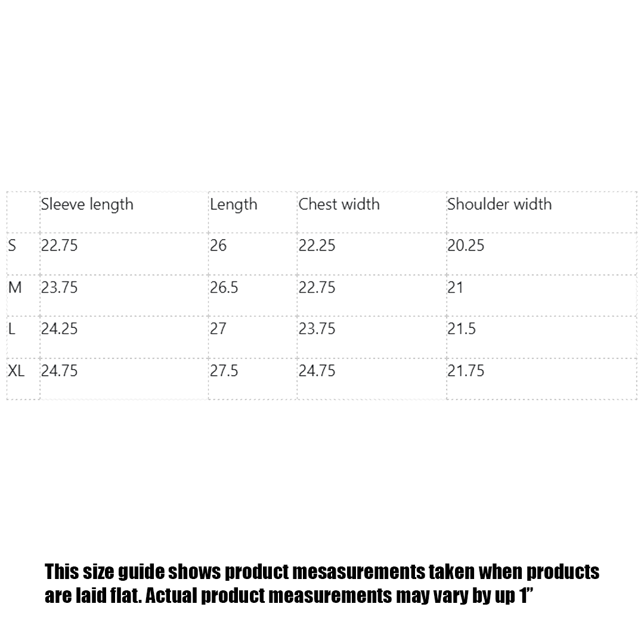Select the XL size row label
This screenshot has height=644, width=644.
pos(16,371)
